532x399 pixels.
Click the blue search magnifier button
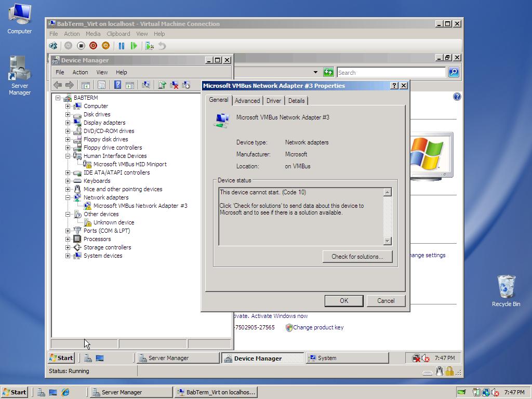[x=454, y=72]
